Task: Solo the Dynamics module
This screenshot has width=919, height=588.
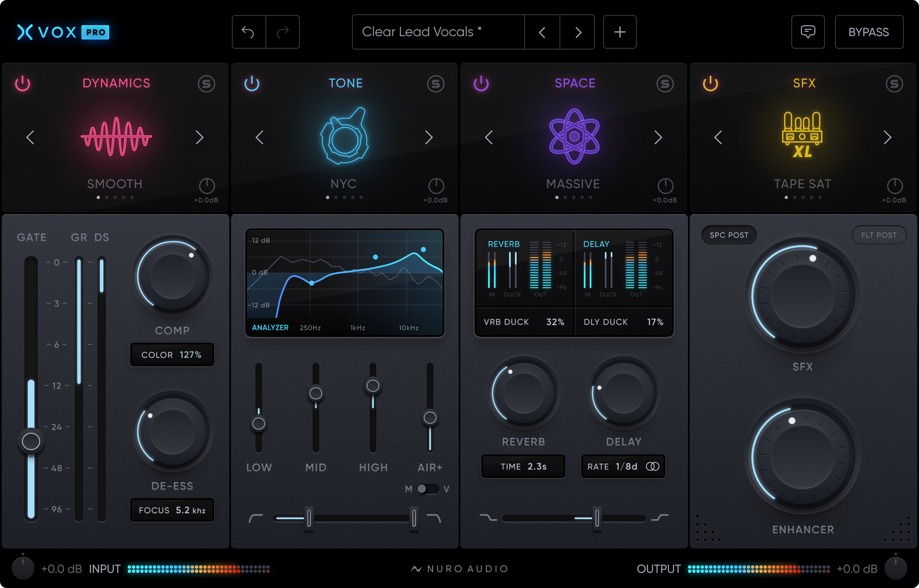Action: pos(206,84)
